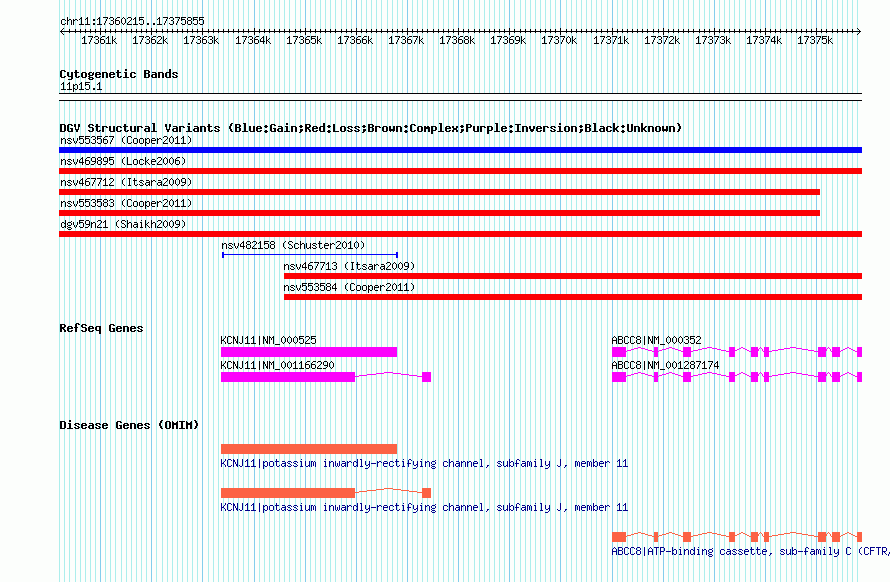This screenshot has height=582, width=890.
Task: Open the KCNJ11|NM_000525 label
Action: click(268, 340)
